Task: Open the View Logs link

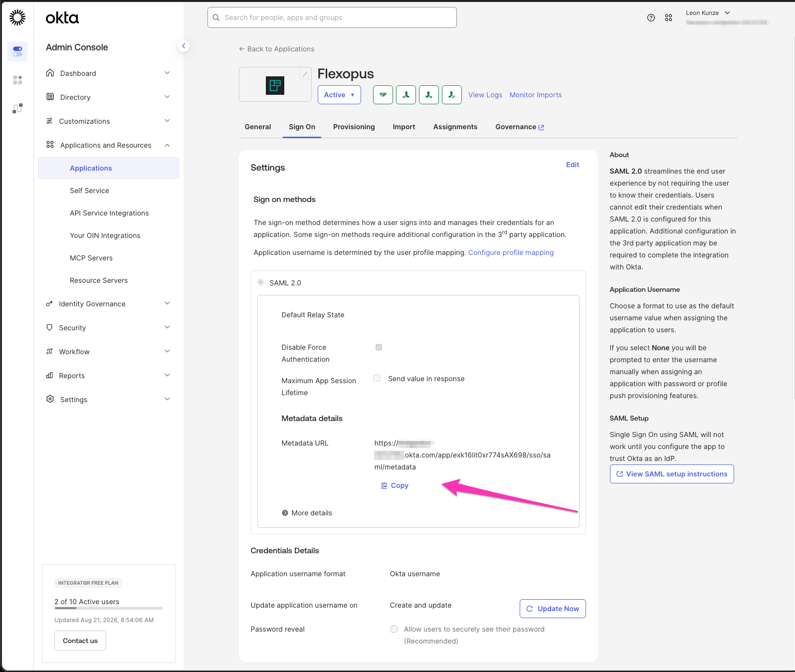Action: [x=485, y=95]
